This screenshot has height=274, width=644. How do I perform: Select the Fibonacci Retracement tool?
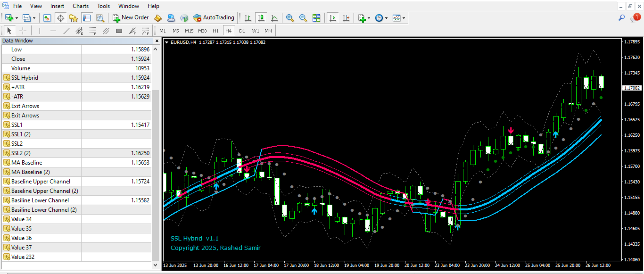[93, 31]
